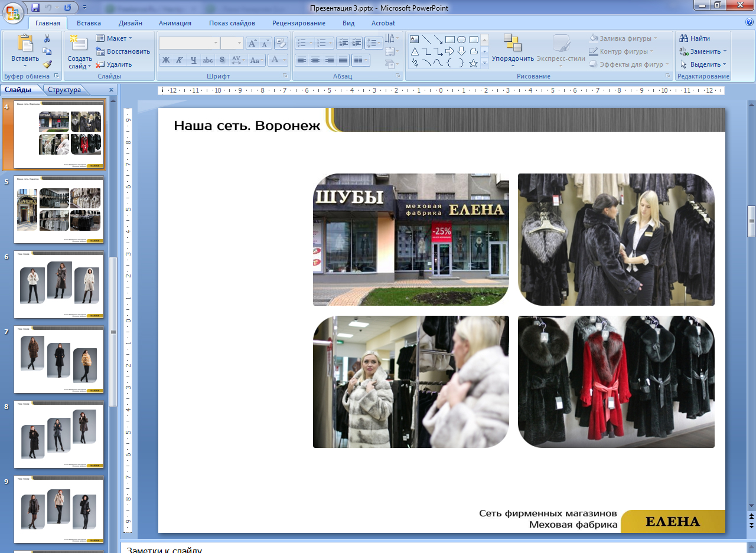Open the Структура tab in the side panel

pyautogui.click(x=64, y=90)
